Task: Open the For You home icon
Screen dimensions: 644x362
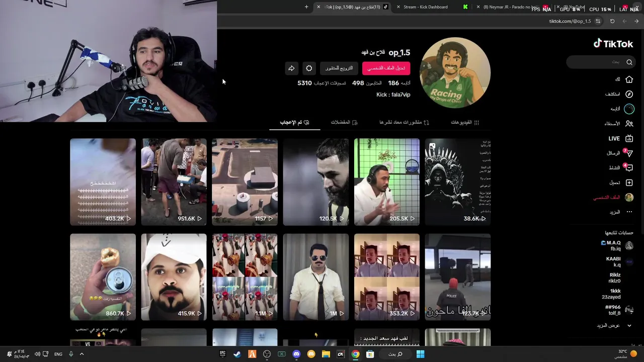Action: [629, 79]
